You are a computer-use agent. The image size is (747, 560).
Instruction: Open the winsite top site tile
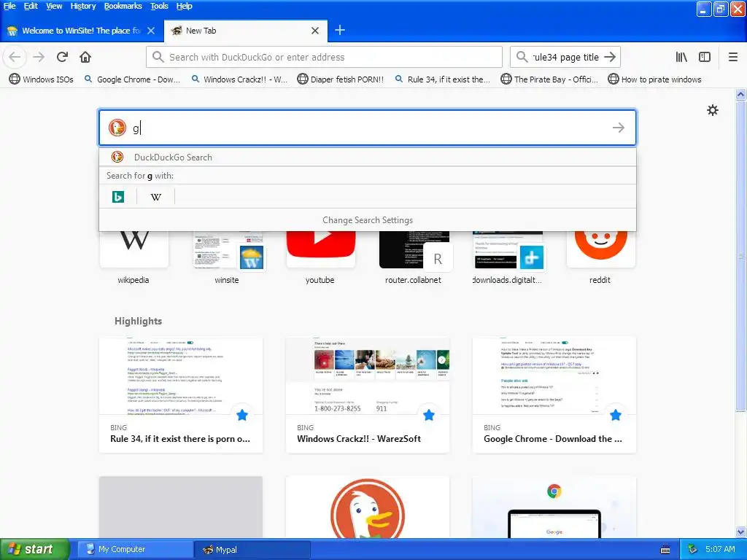(228, 257)
